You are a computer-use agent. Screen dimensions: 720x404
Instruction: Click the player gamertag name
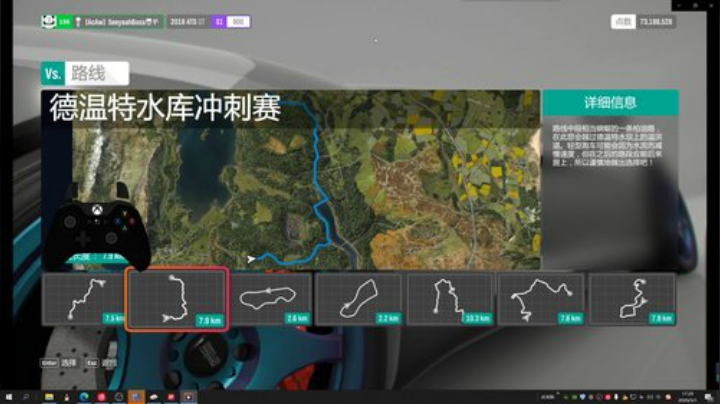(x=121, y=22)
